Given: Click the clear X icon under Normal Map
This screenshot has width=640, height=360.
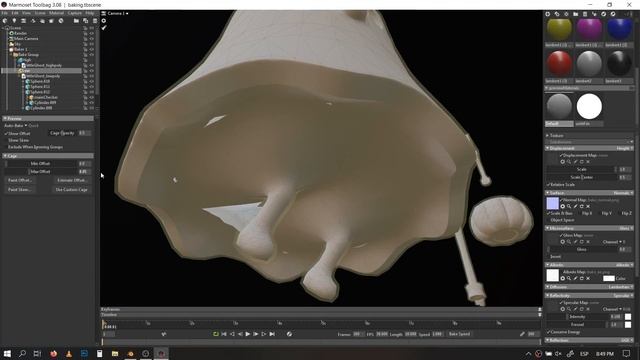Looking at the screenshot, I should click(x=588, y=206).
